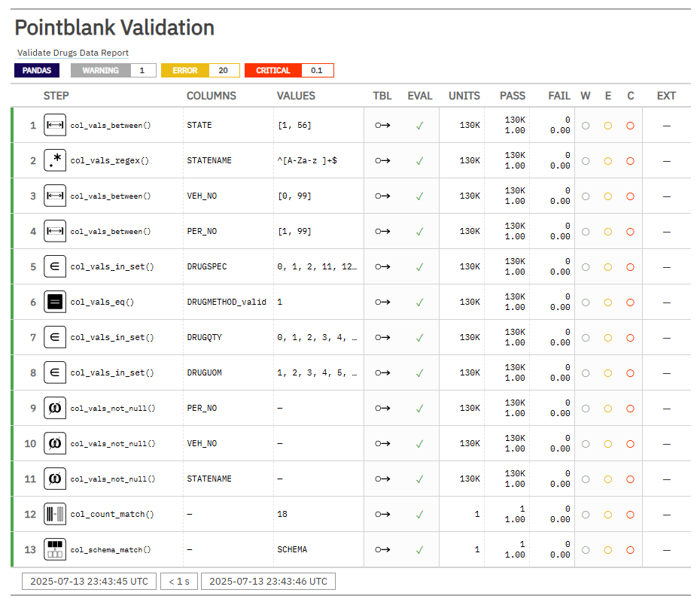Click the STEP column header
Image resolution: width=700 pixels, height=614 pixels.
(x=56, y=96)
